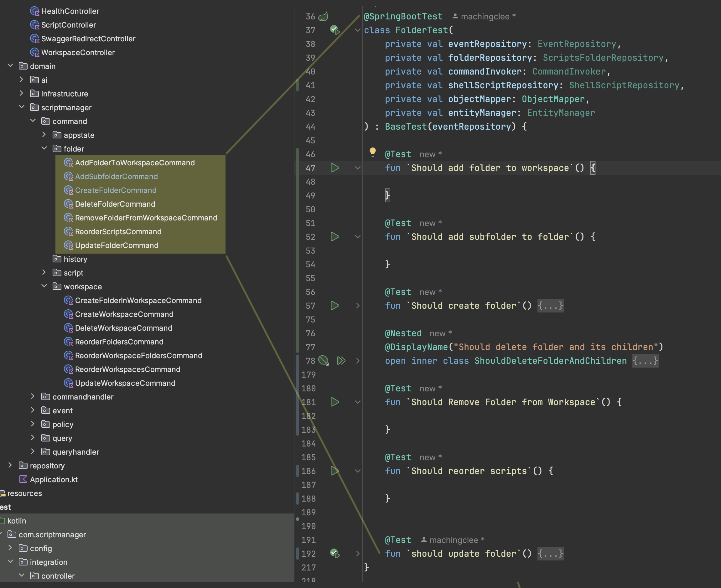Run the 'should update folder' test
721x588 pixels.
tap(335, 554)
